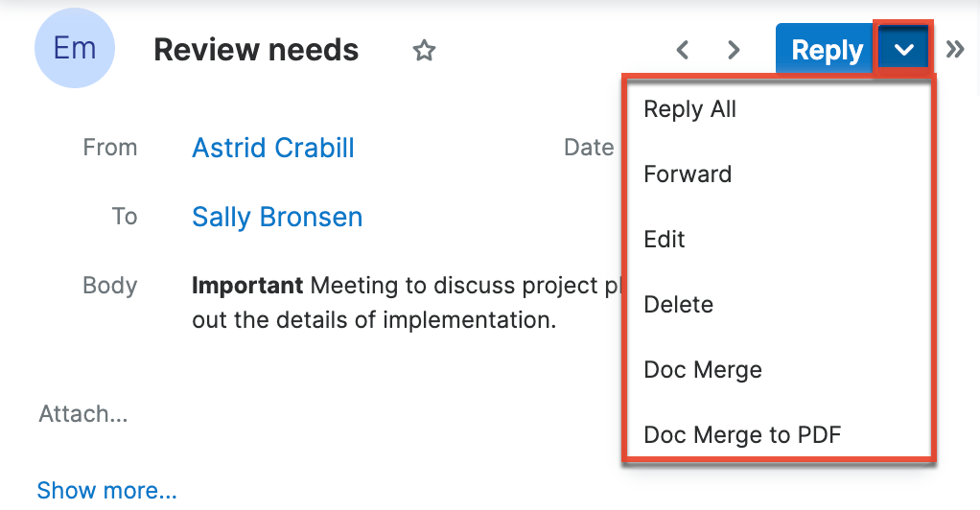Viewport: 980px width, 510px height.
Task: Click the Em email avatar icon
Action: [75, 49]
